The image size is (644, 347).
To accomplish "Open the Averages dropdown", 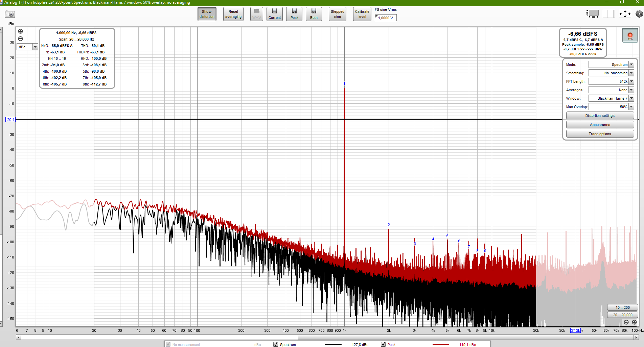I will (x=611, y=90).
